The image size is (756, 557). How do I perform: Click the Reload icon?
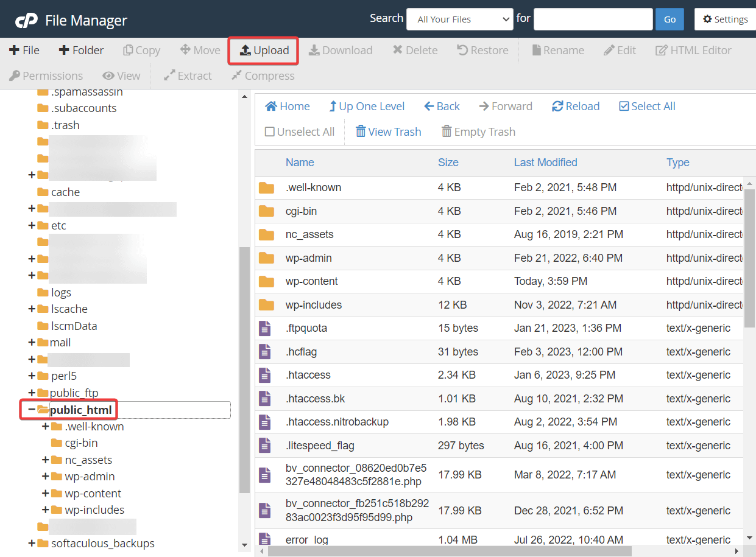tap(575, 106)
